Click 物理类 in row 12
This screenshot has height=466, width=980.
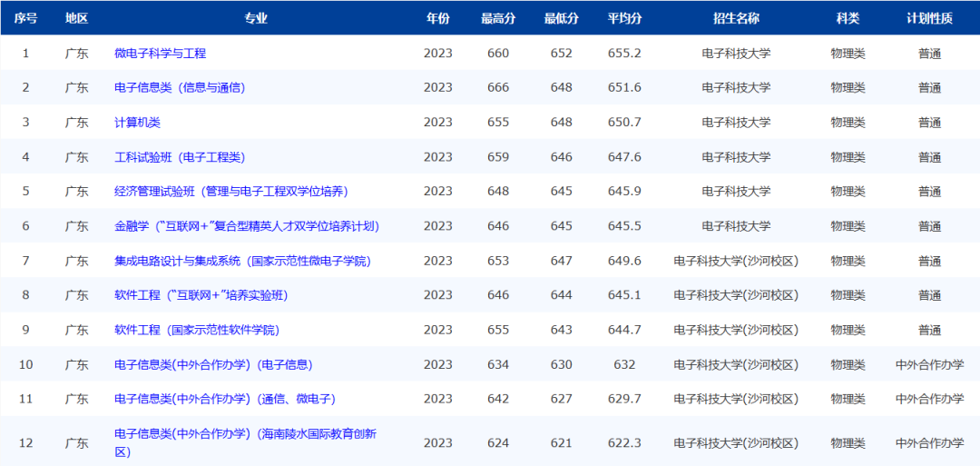tap(848, 443)
